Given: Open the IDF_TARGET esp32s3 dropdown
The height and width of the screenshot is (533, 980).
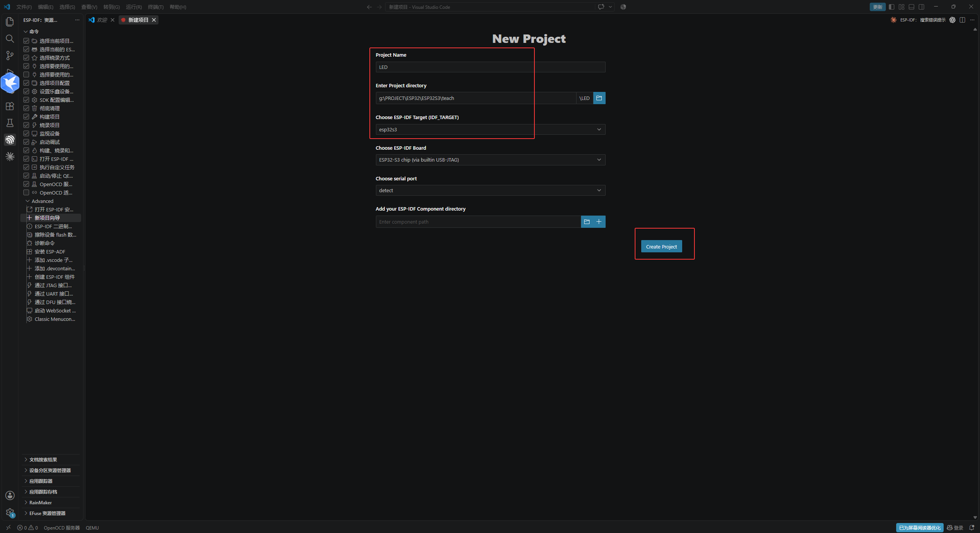Looking at the screenshot, I should [x=490, y=129].
